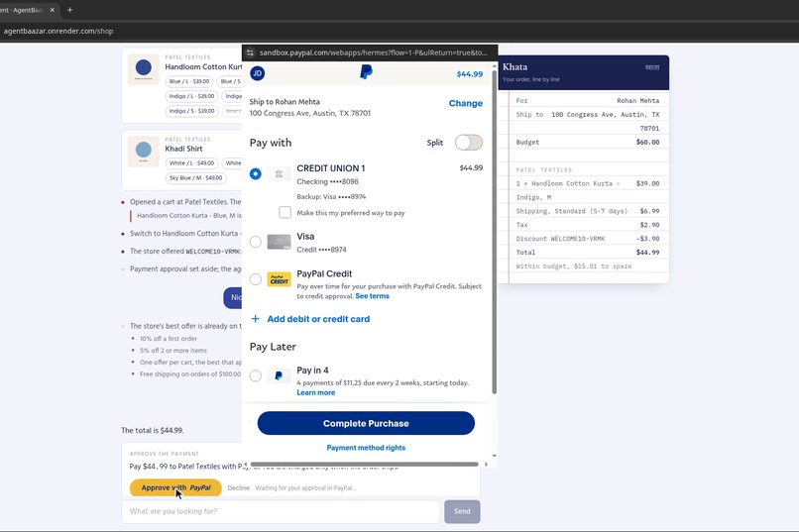Open PayPal Credit See terms link

click(372, 296)
